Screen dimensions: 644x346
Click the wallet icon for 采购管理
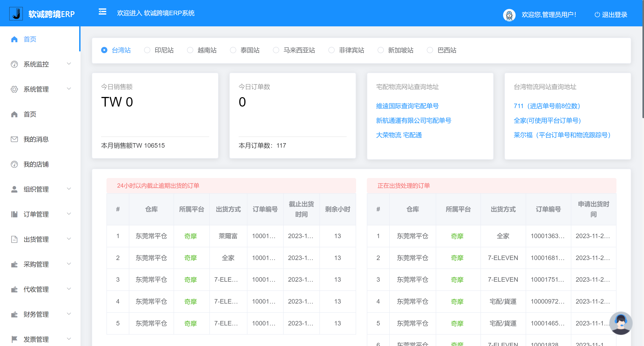click(x=14, y=264)
